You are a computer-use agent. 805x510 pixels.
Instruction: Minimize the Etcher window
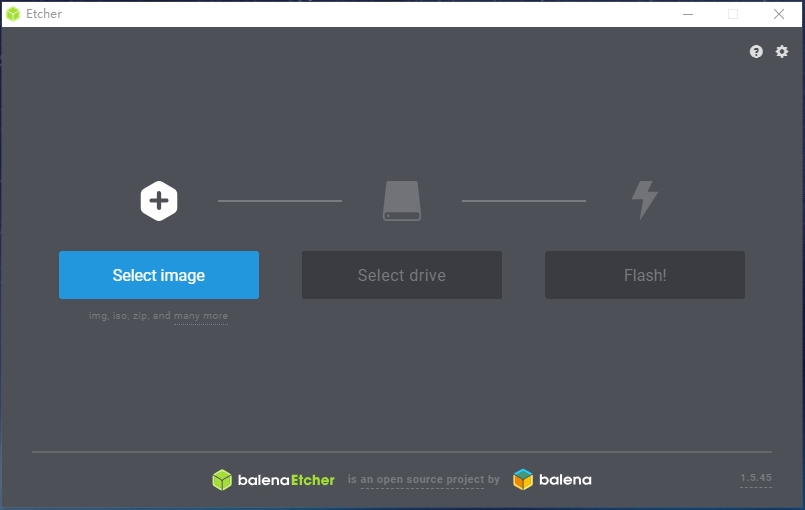coord(688,14)
